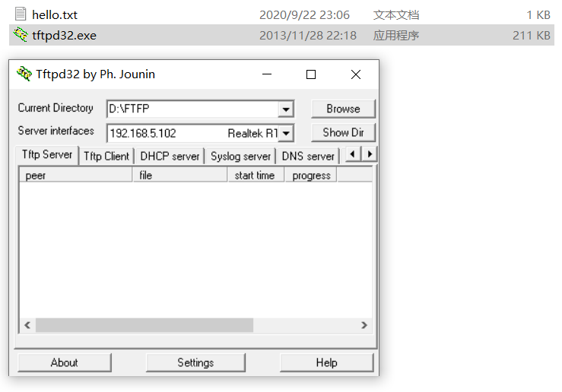The width and height of the screenshot is (562, 392).
Task: Select the hello.txt file name
Action: [x=55, y=14]
